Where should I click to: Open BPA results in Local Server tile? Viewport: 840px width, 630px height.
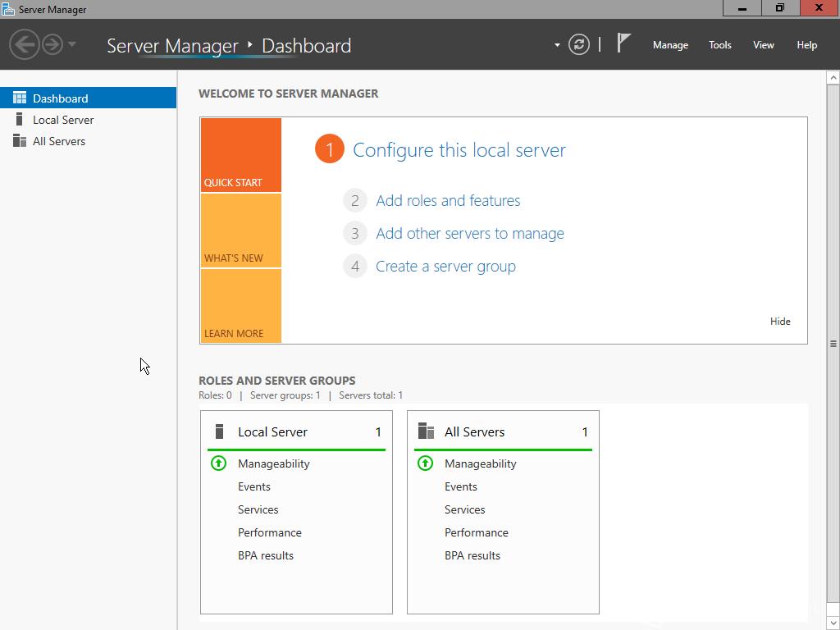click(266, 555)
